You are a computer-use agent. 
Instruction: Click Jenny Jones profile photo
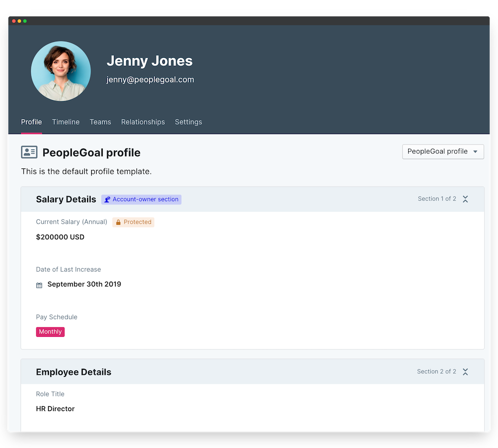(x=61, y=71)
